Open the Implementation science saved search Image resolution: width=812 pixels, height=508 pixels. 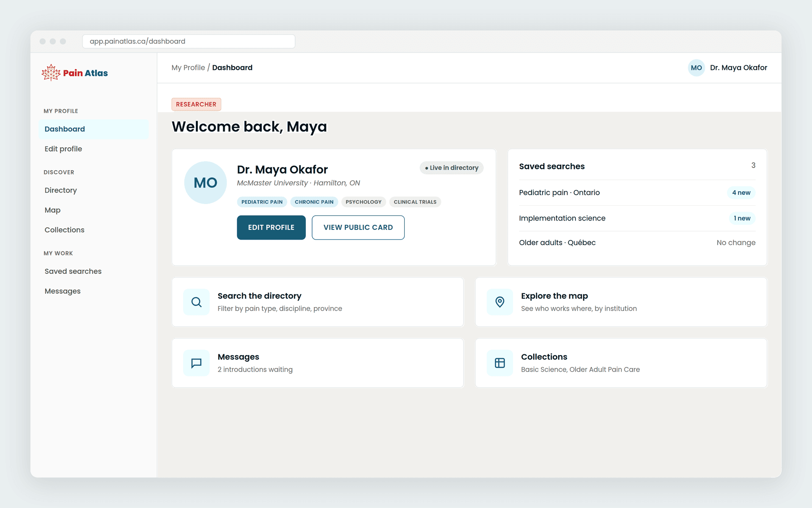click(x=637, y=218)
